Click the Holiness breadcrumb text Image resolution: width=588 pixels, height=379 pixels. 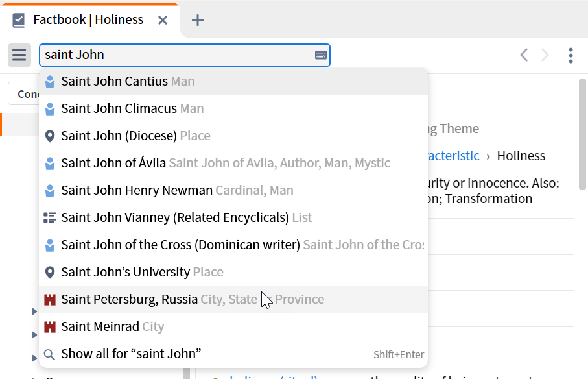[521, 156]
